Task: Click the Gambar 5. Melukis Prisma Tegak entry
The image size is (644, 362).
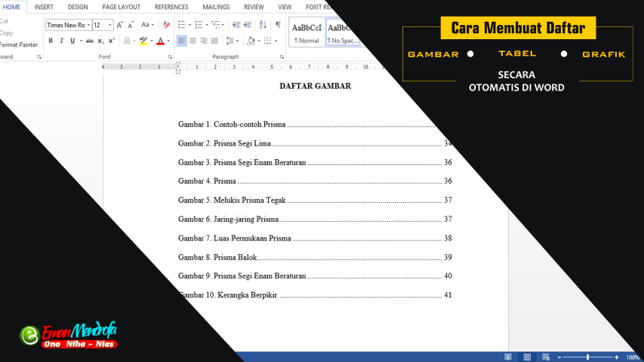Action: pyautogui.click(x=232, y=201)
